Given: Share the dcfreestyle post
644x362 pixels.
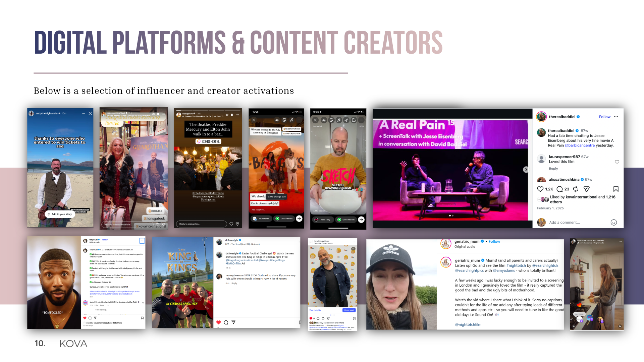Looking at the screenshot, I should [233, 322].
